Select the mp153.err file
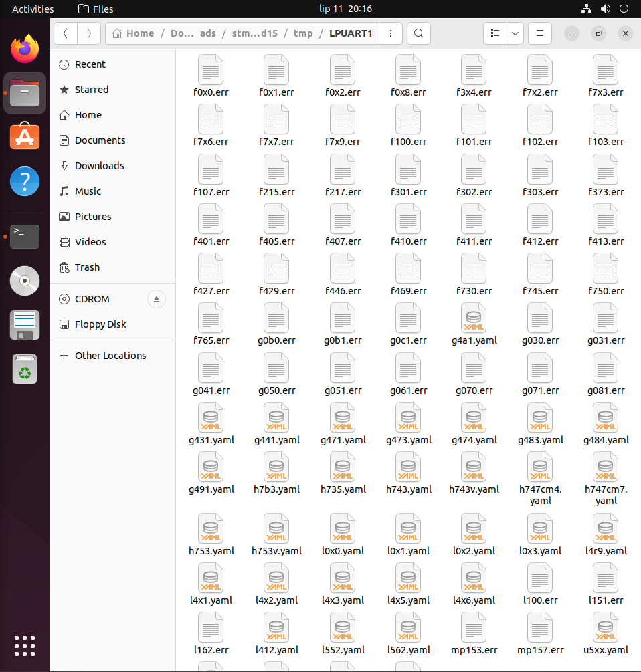The width and height of the screenshot is (641, 672). pyautogui.click(x=474, y=629)
